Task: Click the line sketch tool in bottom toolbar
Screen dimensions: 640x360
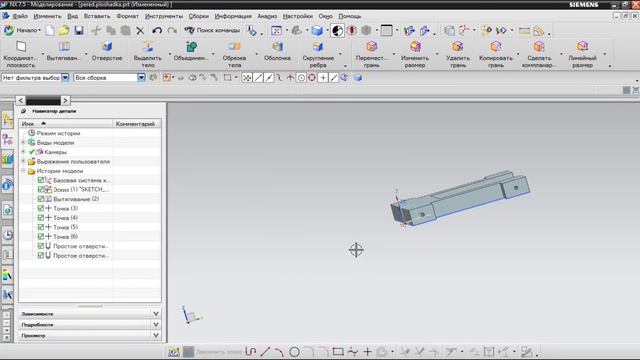Action: (265, 351)
